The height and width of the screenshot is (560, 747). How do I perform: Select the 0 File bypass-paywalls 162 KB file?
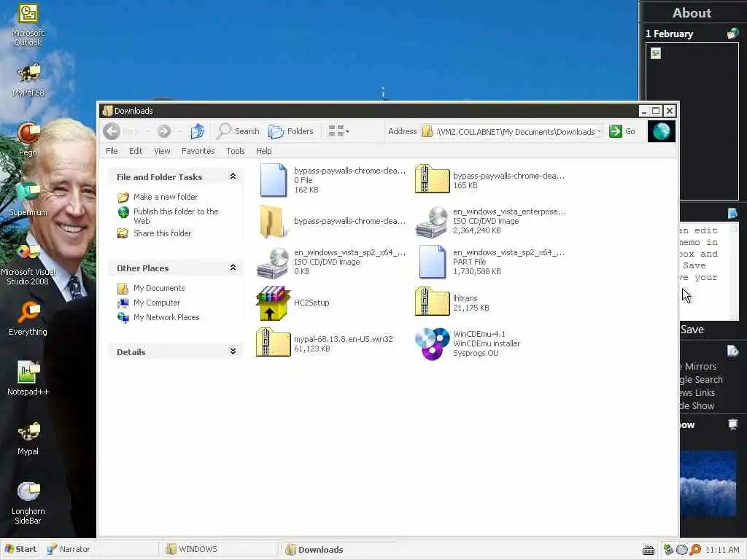pos(332,180)
